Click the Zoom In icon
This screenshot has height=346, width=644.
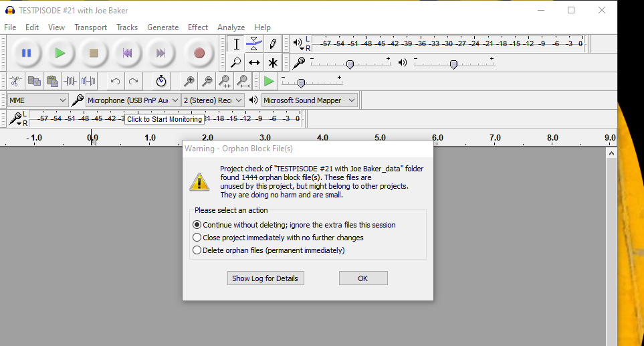189,82
